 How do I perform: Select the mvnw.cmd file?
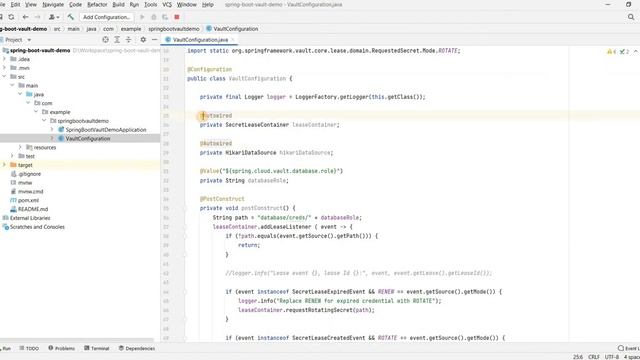pos(30,191)
